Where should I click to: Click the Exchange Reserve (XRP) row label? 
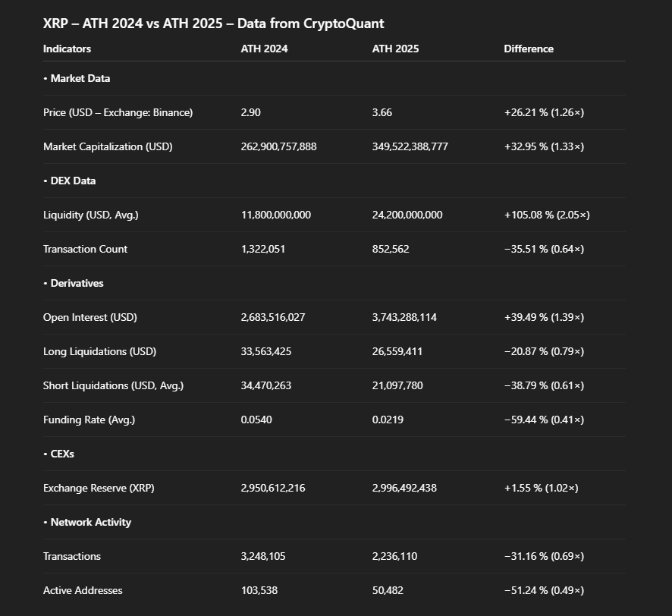click(99, 488)
